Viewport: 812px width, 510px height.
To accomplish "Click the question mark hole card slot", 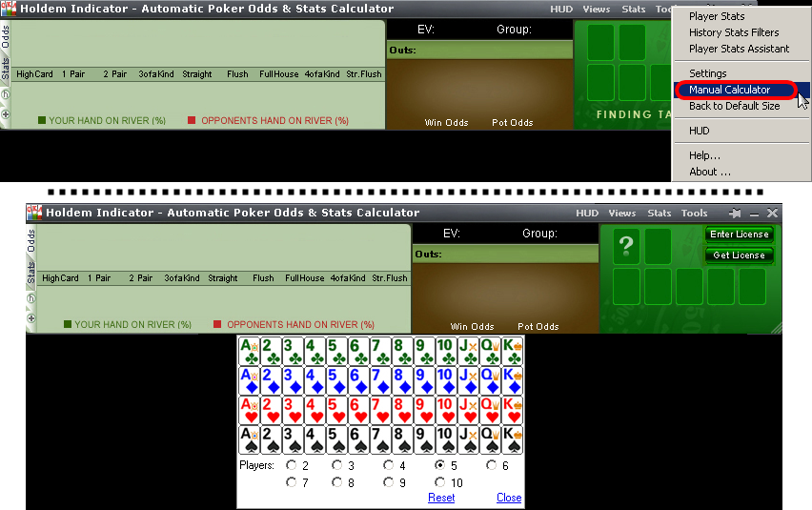I will [626, 247].
